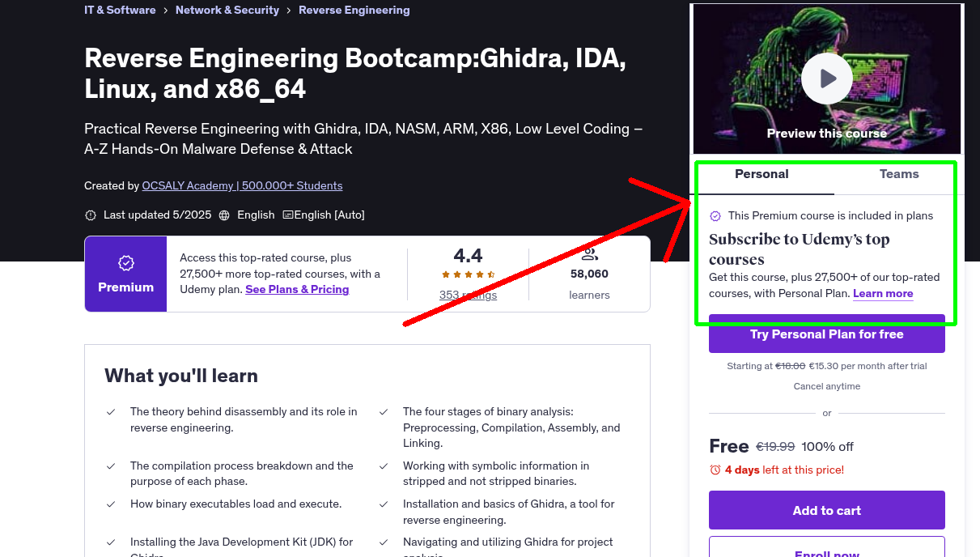
Task: Click 'Subscribe to Udemy's top courses' heading
Action: point(799,249)
